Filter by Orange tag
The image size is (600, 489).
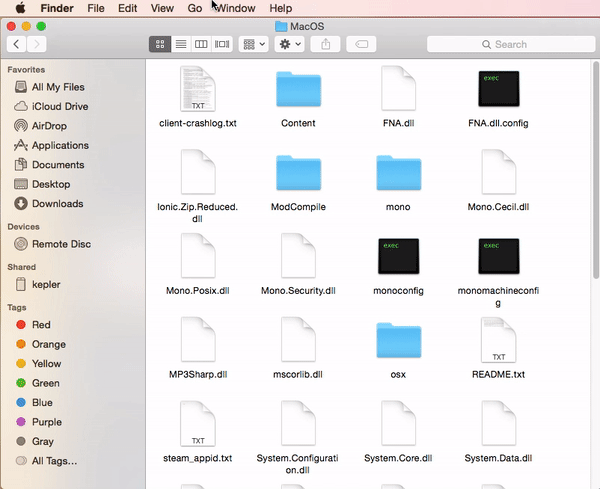pos(41,344)
